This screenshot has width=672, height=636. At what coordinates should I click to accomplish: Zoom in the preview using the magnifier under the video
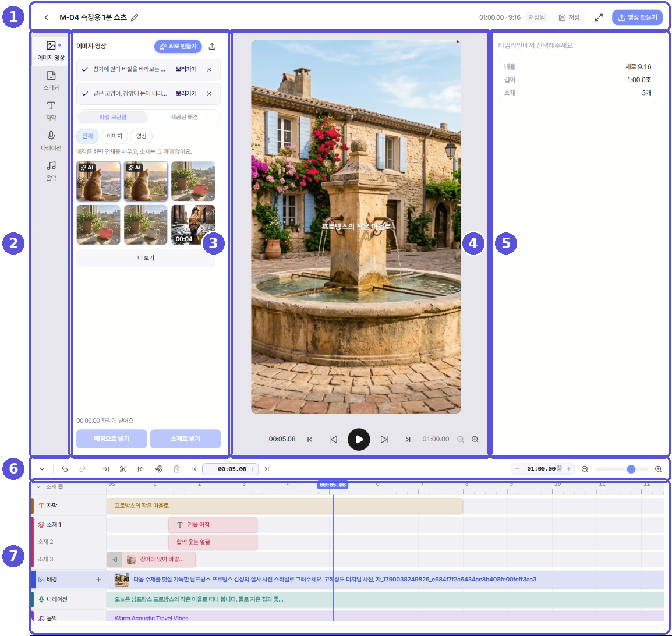(475, 439)
